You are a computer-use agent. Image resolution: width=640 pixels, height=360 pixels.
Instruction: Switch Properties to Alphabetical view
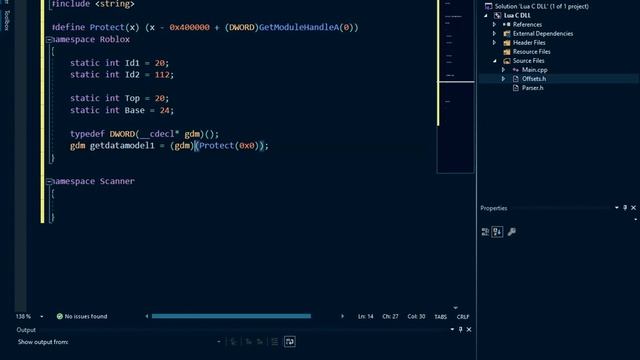point(497,232)
